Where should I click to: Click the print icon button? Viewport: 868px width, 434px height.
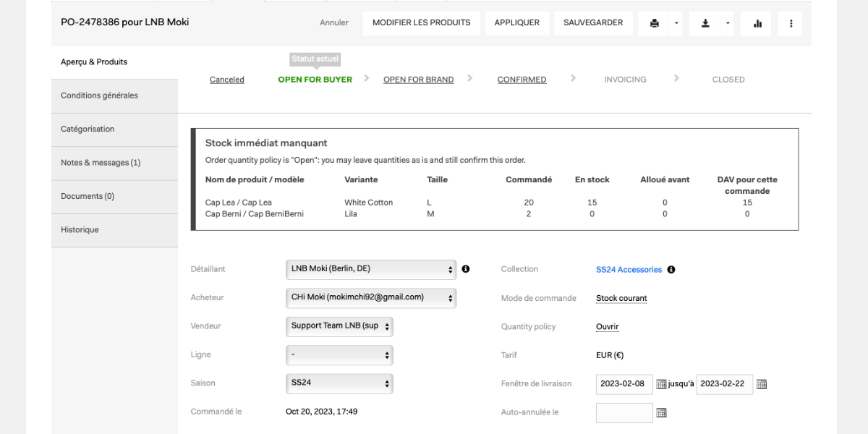(x=654, y=23)
